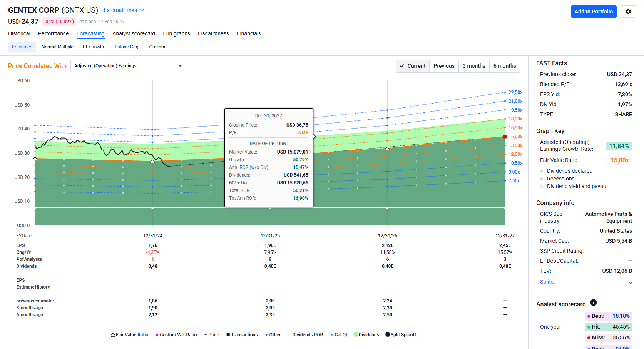Click the green 11,84% growth rate swatch
Screen dimensions: 644x349
[x=619, y=146]
